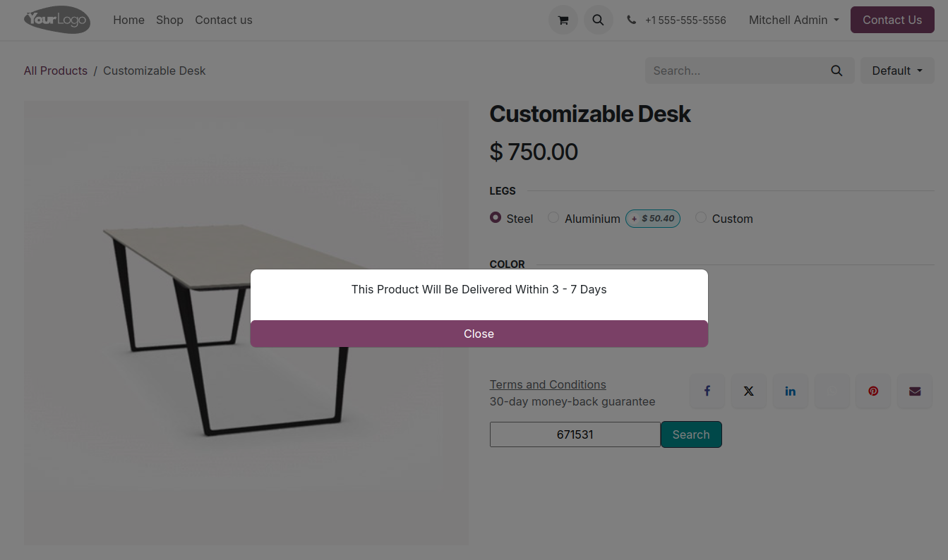
Task: Share product on X (Twitter)
Action: (x=749, y=391)
